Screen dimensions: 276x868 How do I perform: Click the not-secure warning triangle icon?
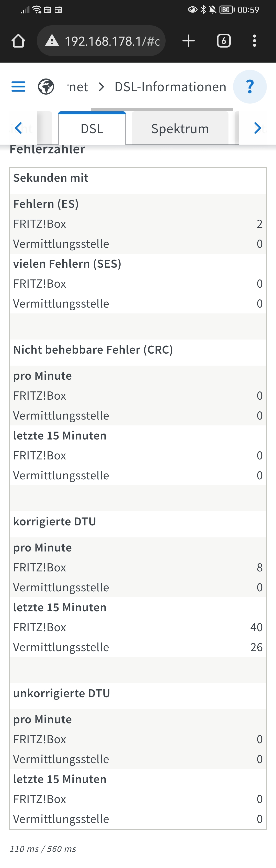[x=52, y=41]
